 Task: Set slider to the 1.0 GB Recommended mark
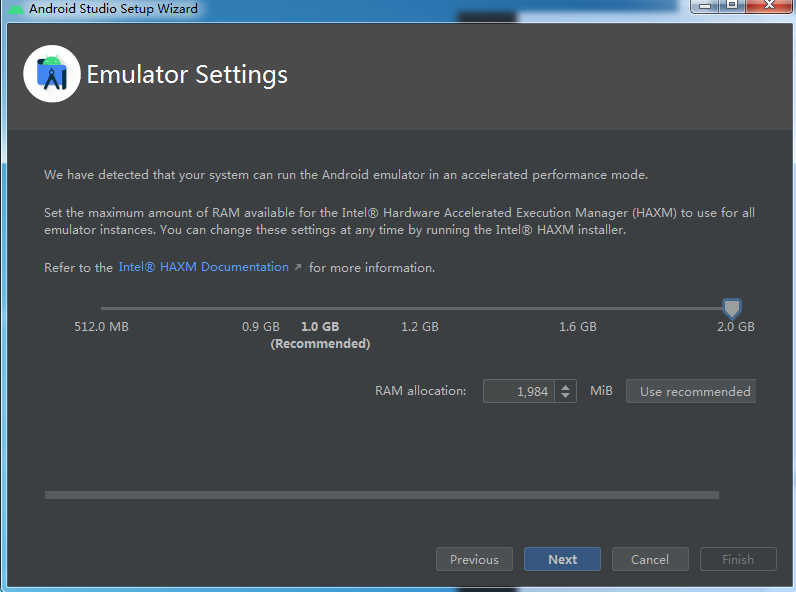(320, 335)
